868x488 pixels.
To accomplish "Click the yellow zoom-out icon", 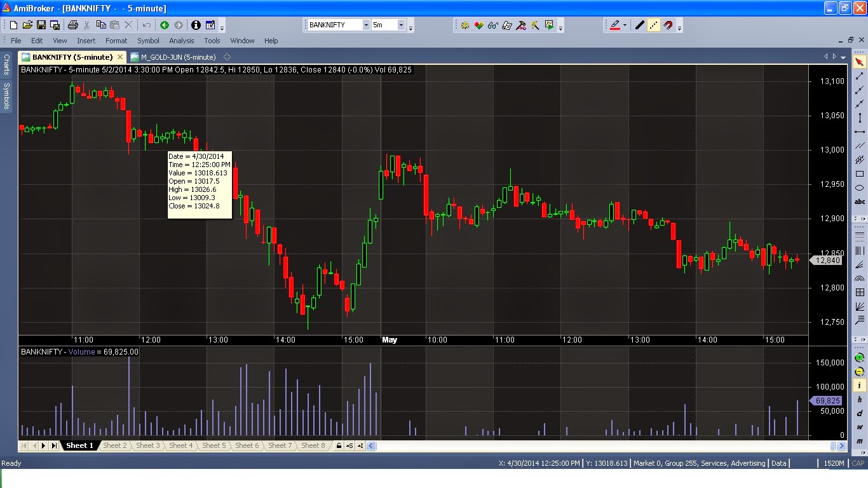I will 860,372.
